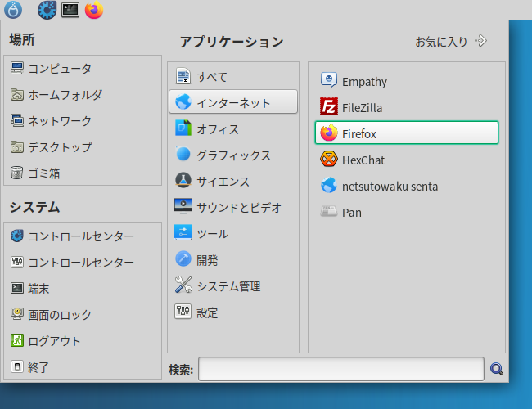Open the main menu button in the panel
The height and width of the screenshot is (409, 532).
coord(13,10)
